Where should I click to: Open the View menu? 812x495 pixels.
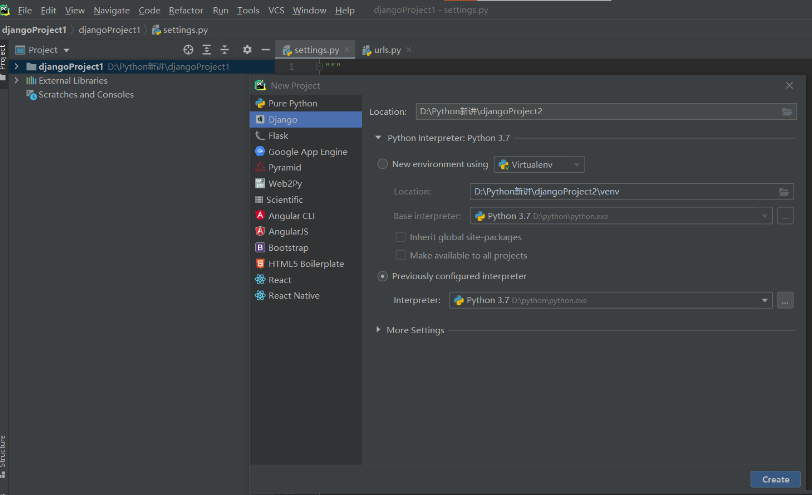point(75,10)
